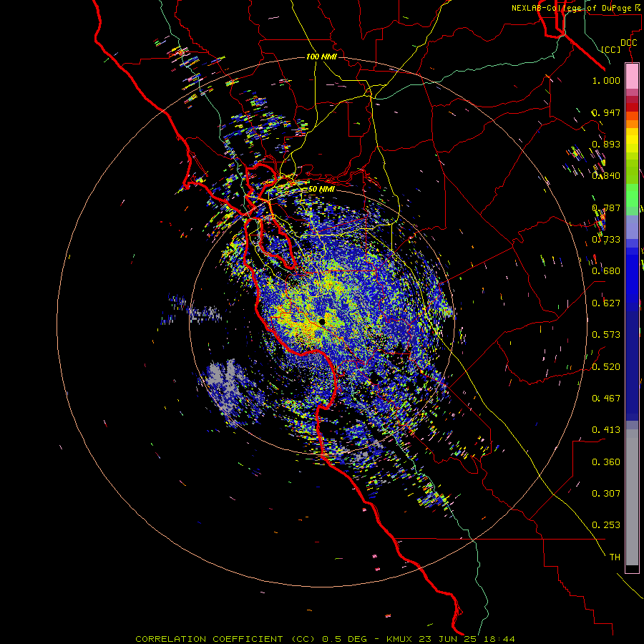Click the "100 NMI" range ring label
This screenshot has height=644, width=644.
[x=321, y=57]
